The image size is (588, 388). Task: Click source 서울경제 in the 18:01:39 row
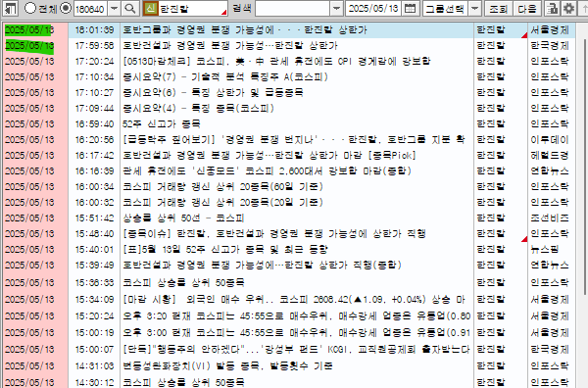(550, 30)
